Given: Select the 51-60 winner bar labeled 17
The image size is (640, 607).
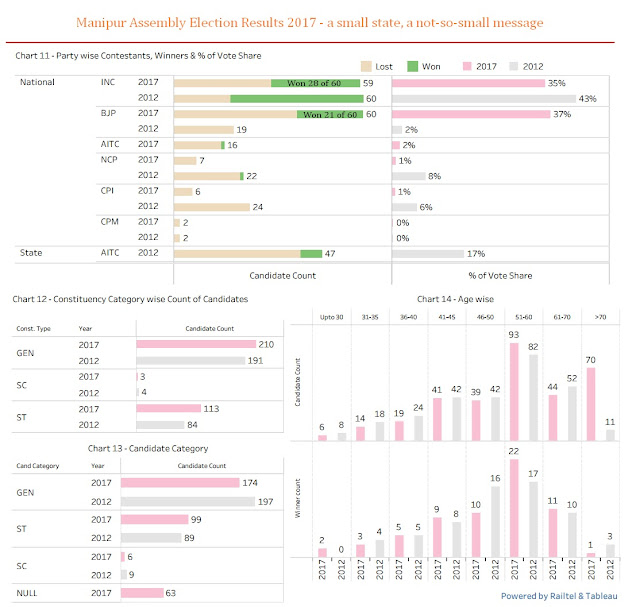Looking at the screenshot, I should pyautogui.click(x=533, y=519).
